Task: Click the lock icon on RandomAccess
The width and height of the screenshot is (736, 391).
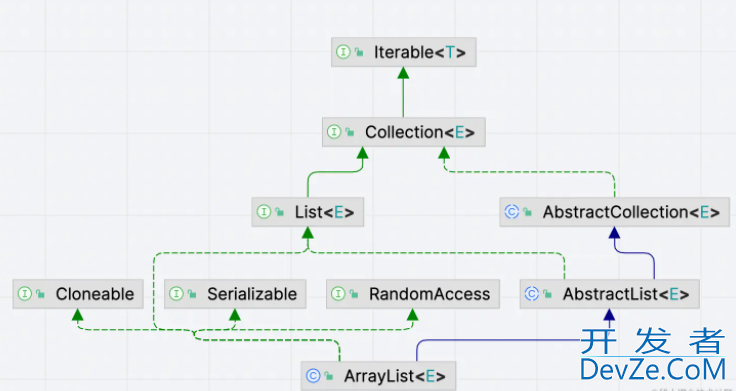Action: click(x=354, y=294)
